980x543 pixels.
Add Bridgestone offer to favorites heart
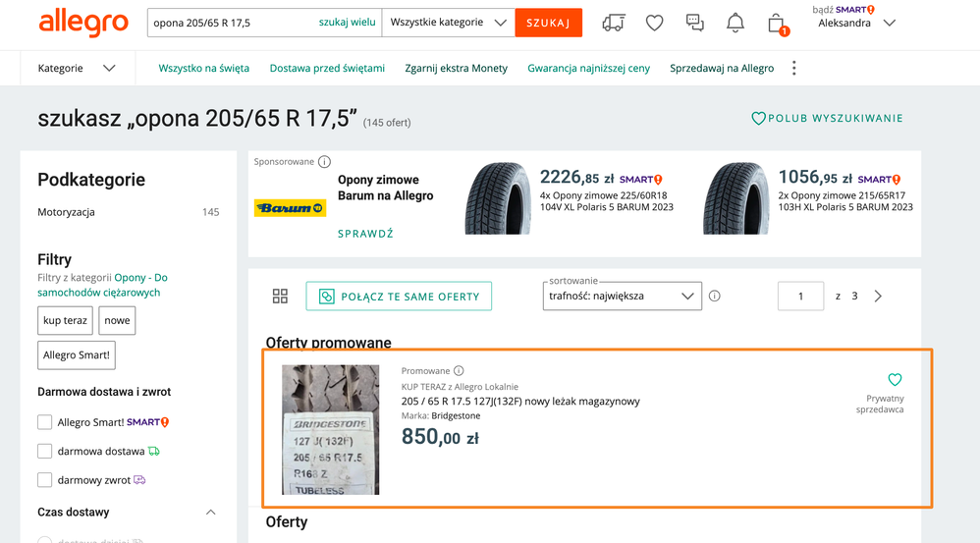(895, 379)
